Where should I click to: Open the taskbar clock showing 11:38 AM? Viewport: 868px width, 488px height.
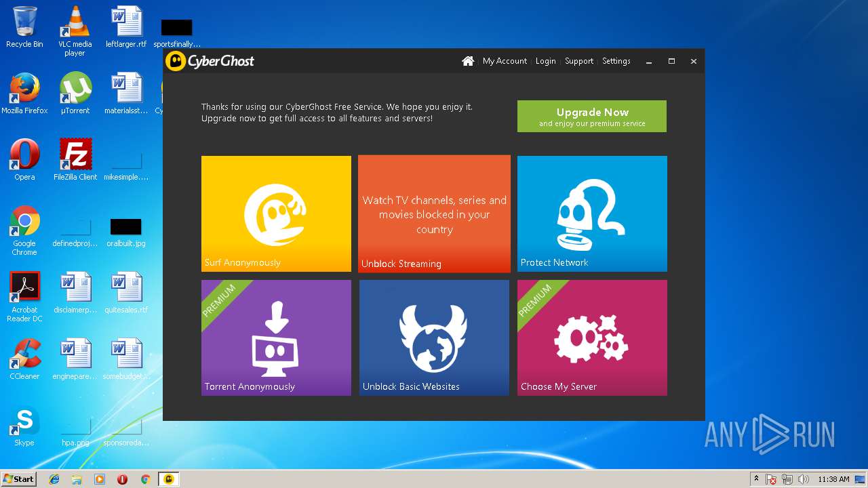833,479
